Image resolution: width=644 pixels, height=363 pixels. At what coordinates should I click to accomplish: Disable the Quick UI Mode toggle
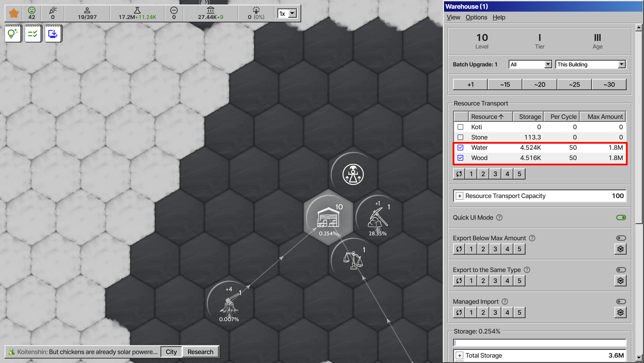621,218
